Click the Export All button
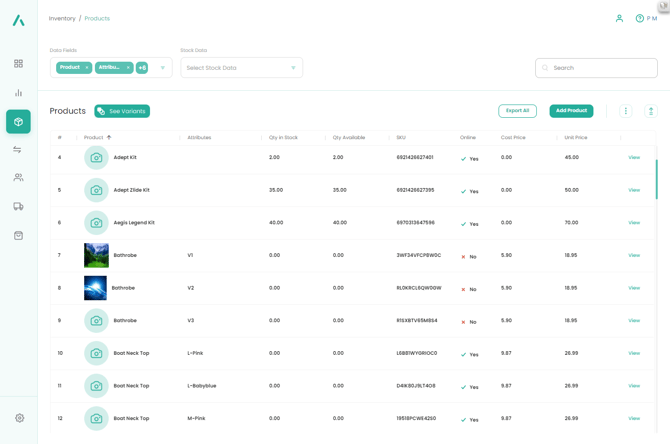Screen dimensions: 670x444 pos(517,111)
